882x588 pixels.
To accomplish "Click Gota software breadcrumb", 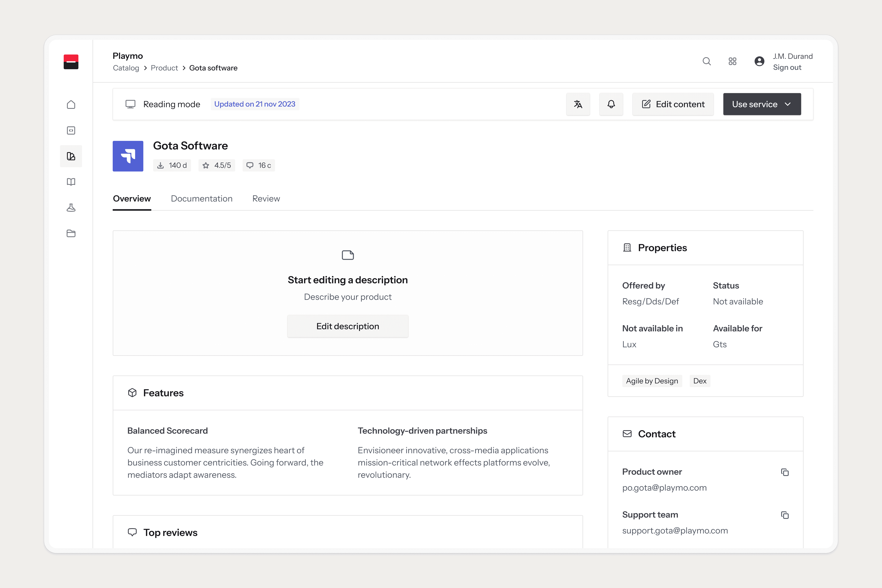I will point(213,68).
